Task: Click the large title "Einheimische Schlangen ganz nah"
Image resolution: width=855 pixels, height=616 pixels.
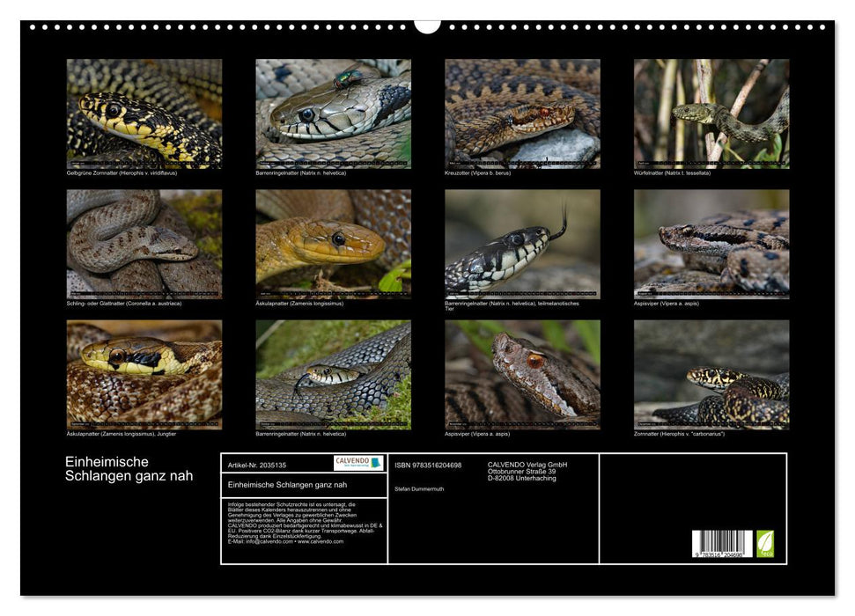Action: 129,469
